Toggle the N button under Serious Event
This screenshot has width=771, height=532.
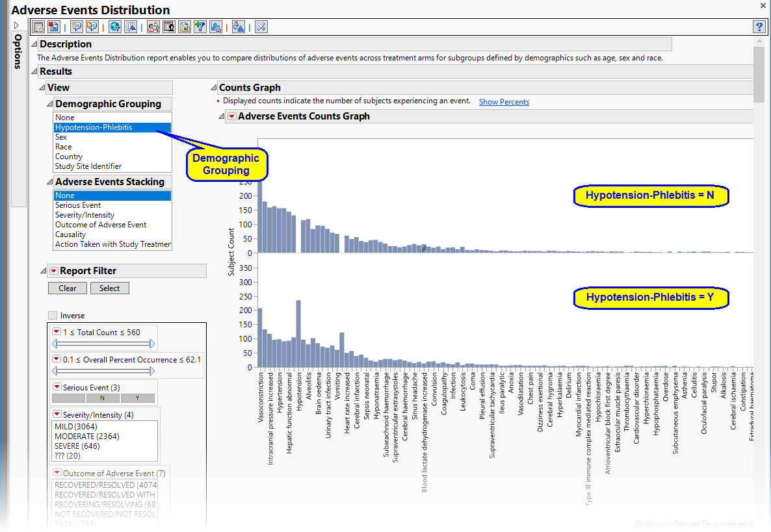coord(103,398)
